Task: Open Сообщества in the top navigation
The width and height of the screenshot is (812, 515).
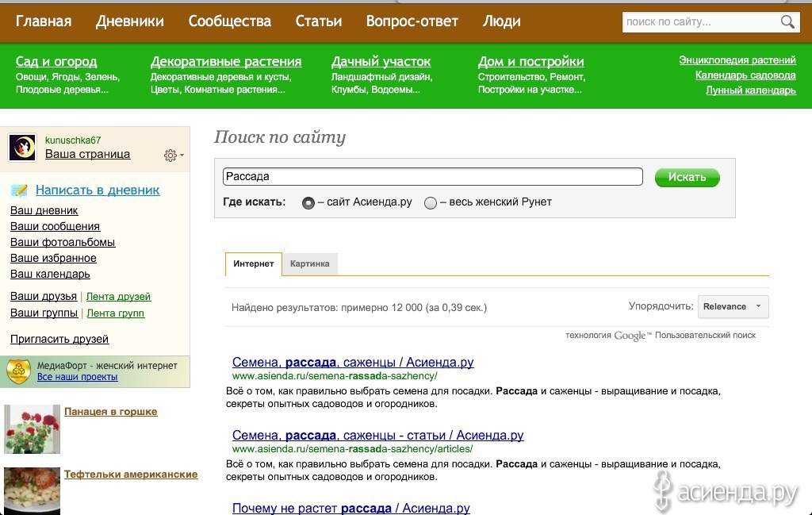Action: click(x=229, y=21)
